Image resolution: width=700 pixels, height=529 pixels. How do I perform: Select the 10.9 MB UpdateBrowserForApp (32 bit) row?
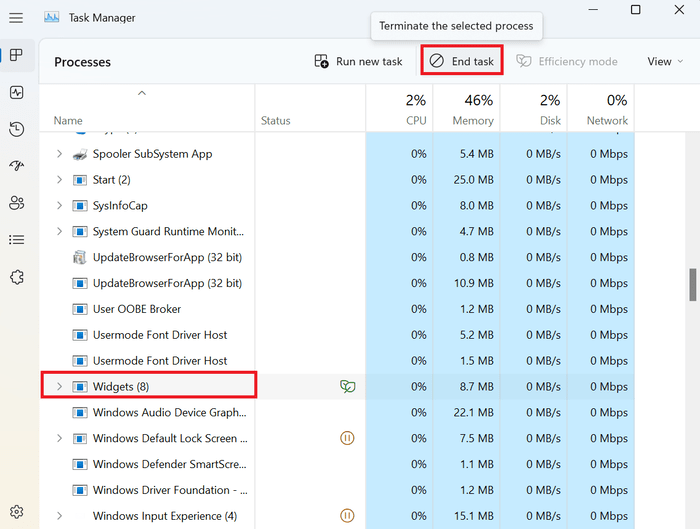(x=337, y=283)
